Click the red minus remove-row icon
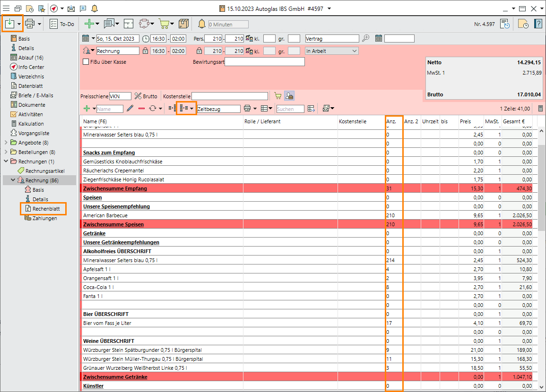Screen dimensions: 546x392 click(141, 109)
